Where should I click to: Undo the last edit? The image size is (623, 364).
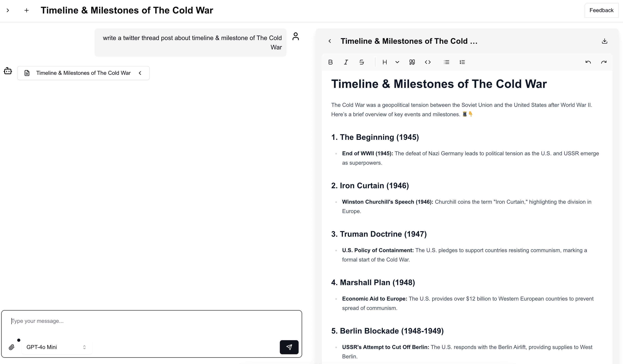[x=588, y=62]
